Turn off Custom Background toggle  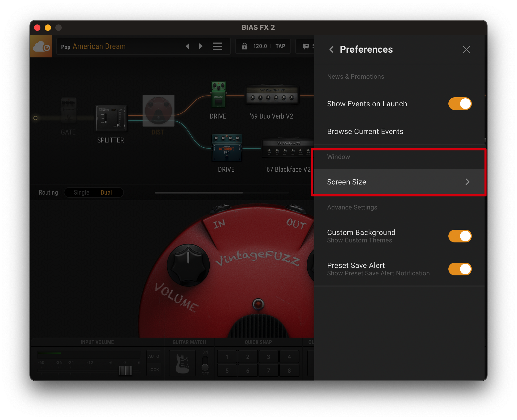point(460,236)
